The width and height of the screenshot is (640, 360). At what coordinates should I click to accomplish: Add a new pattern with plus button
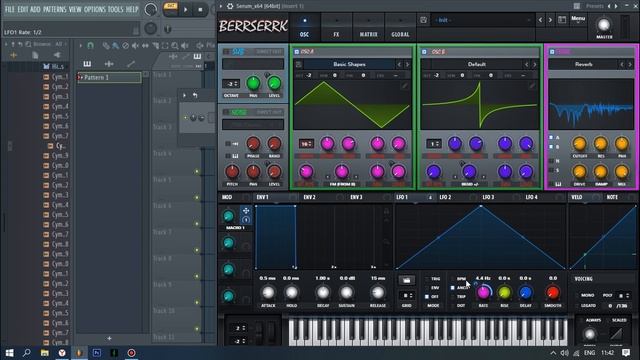click(x=109, y=338)
